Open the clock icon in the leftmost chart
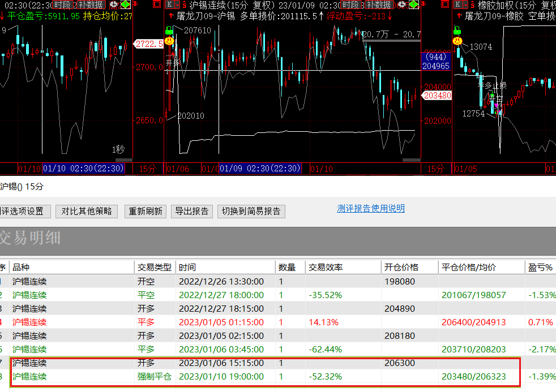Viewport: 556px width, 392px height. coord(114,5)
